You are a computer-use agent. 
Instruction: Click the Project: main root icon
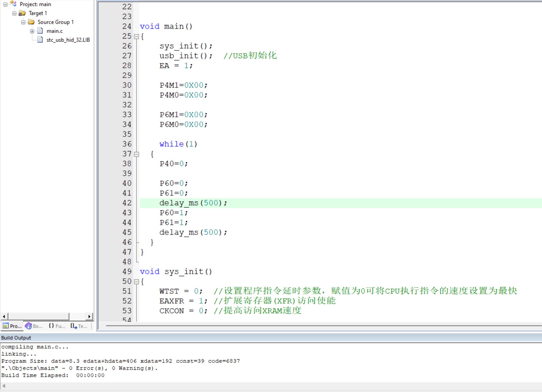(x=13, y=4)
